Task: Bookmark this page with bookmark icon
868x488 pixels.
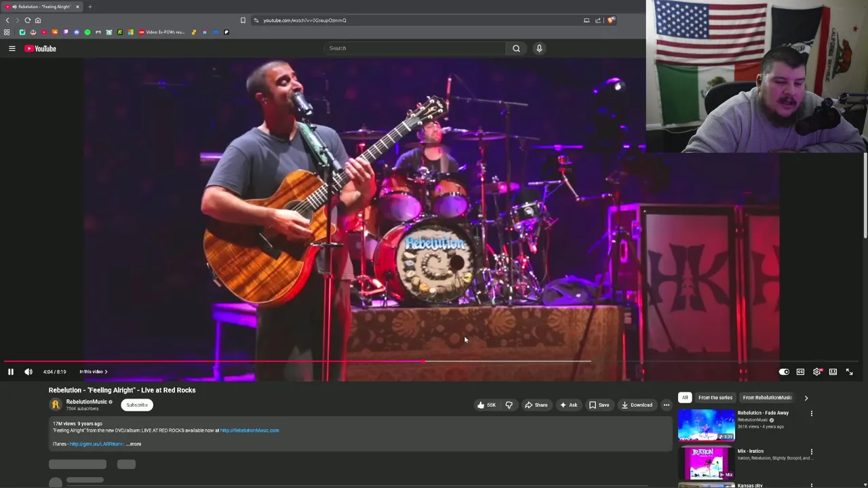Action: click(x=243, y=20)
